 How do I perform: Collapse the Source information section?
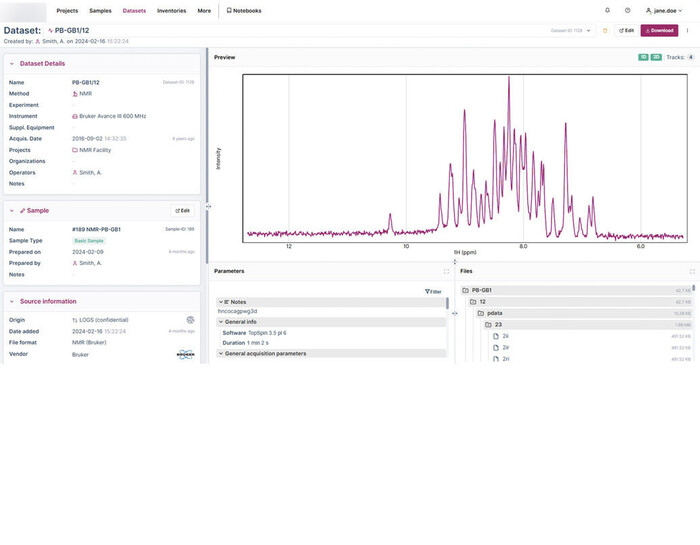12,301
